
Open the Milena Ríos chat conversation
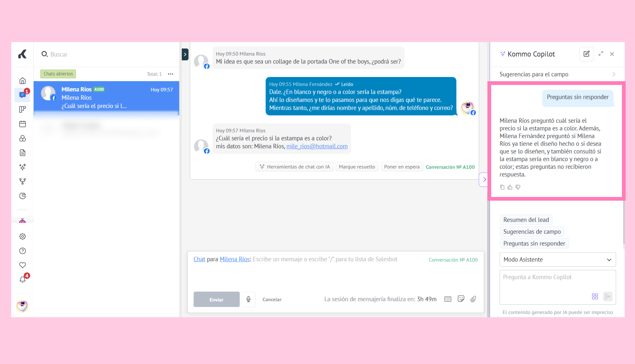coord(106,98)
